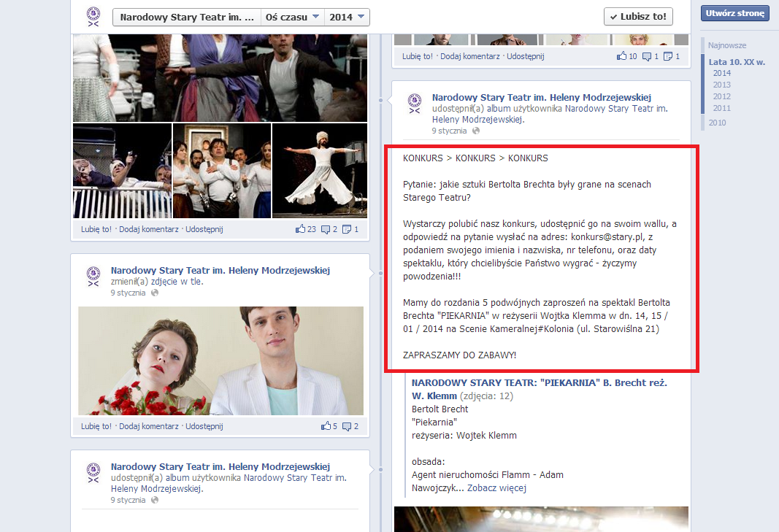Click Dodaj komentarz on post with 5 likes

[148, 427]
